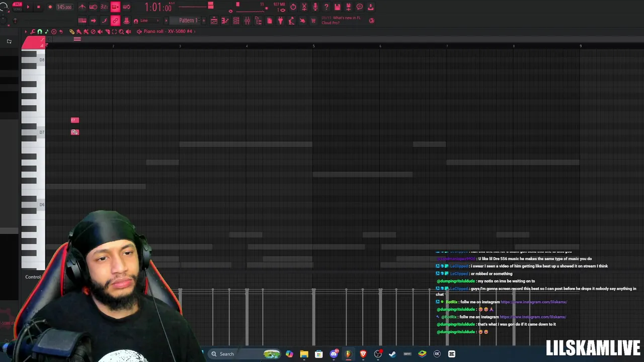This screenshot has width=644, height=362.
Task: Select the pencil draw tool
Action: point(72,32)
